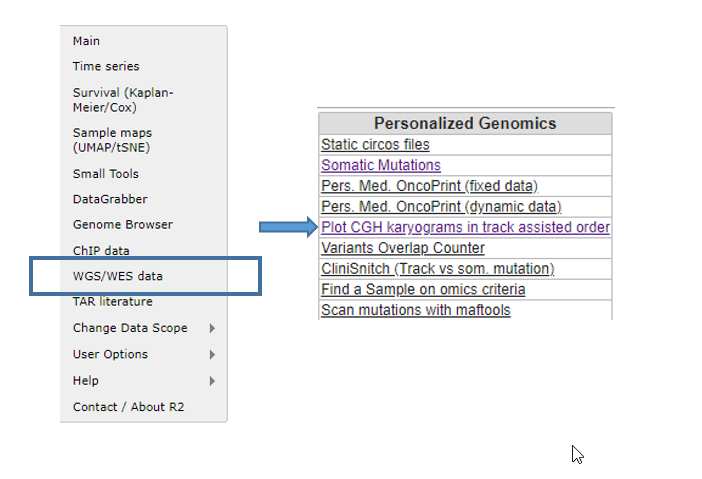
Task: Open TAR literature menu entry
Action: point(113,302)
